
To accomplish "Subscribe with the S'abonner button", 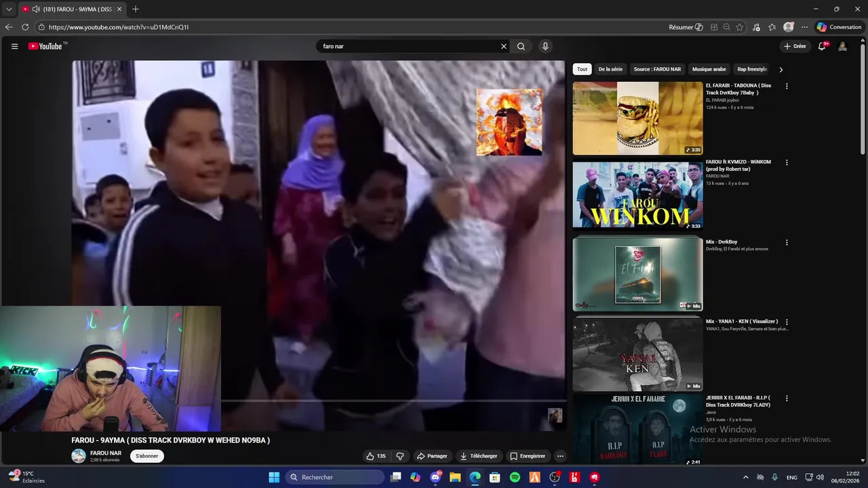I will click(x=146, y=456).
